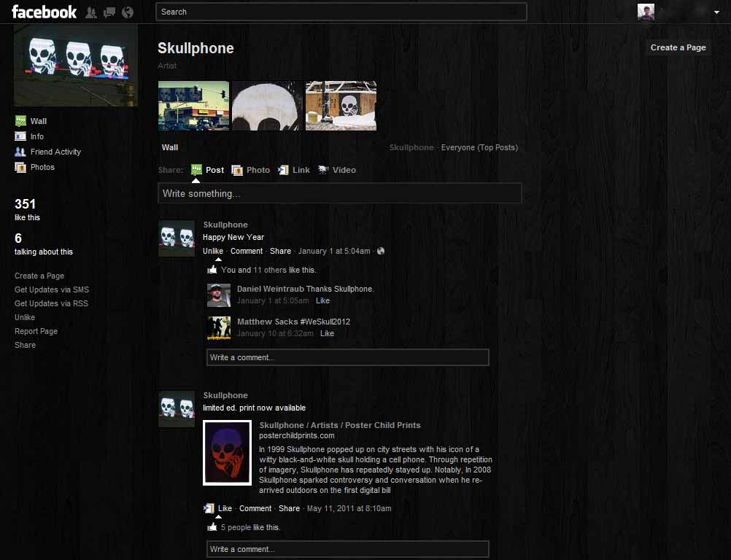The height and width of the screenshot is (560, 731).
Task: Like the limited ed. print post
Action: pos(225,509)
